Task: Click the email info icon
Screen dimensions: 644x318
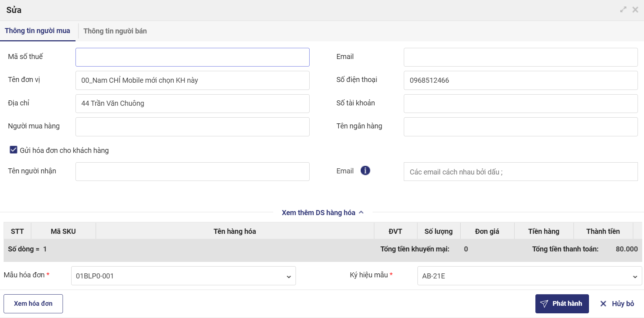Action: click(365, 171)
